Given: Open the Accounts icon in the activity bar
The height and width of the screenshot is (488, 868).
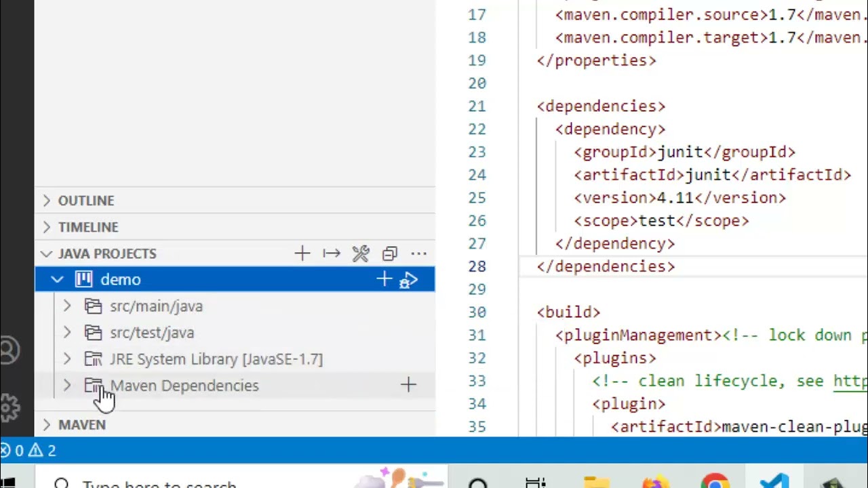Looking at the screenshot, I should 9,350.
